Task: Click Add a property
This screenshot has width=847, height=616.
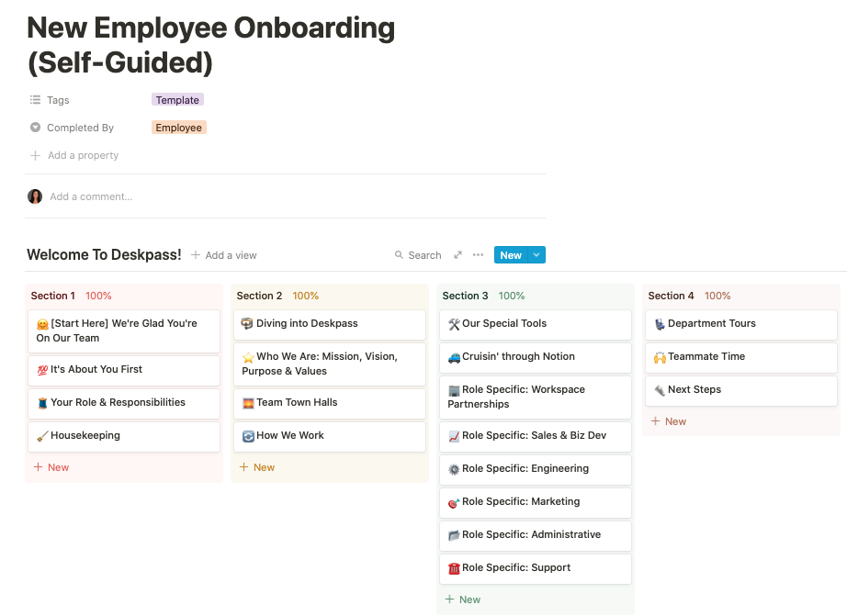Action: coord(84,155)
